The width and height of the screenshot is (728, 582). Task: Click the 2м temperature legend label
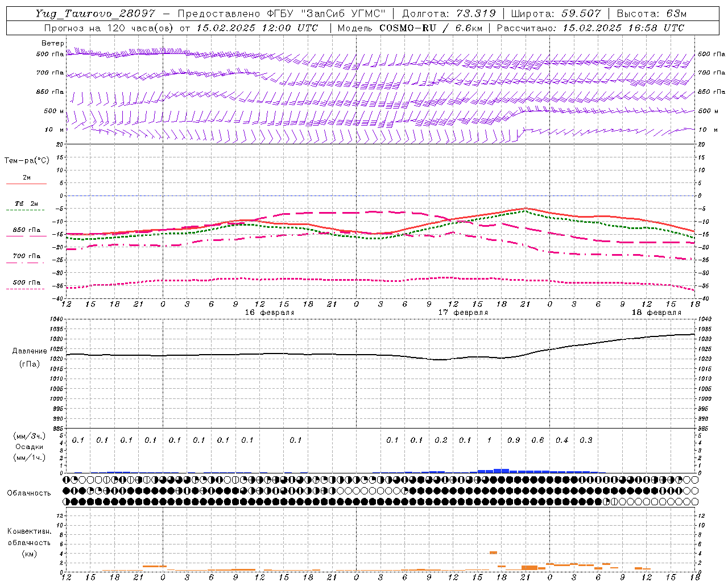pyautogui.click(x=27, y=177)
